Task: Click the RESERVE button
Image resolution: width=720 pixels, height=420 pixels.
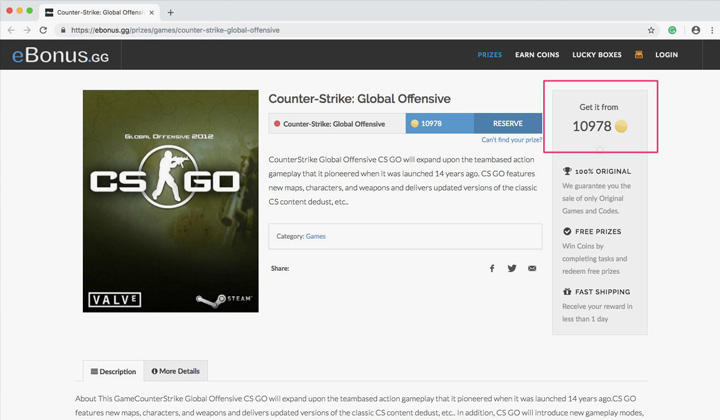Action: point(508,123)
